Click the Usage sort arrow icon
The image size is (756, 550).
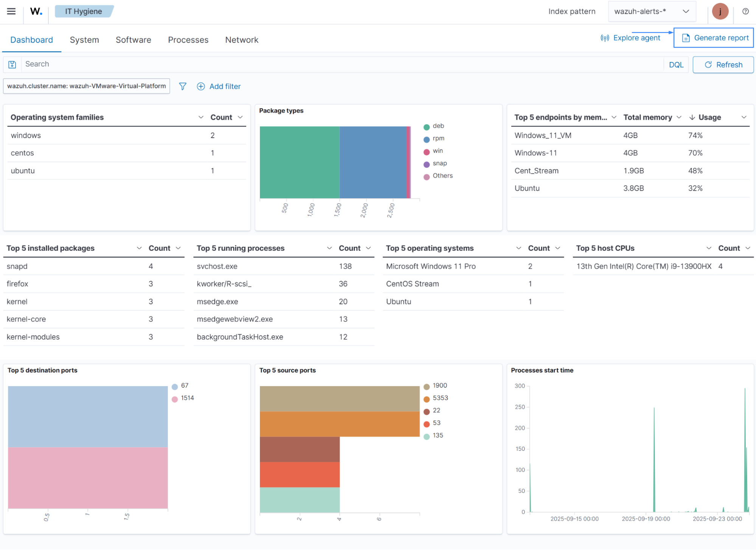(692, 117)
